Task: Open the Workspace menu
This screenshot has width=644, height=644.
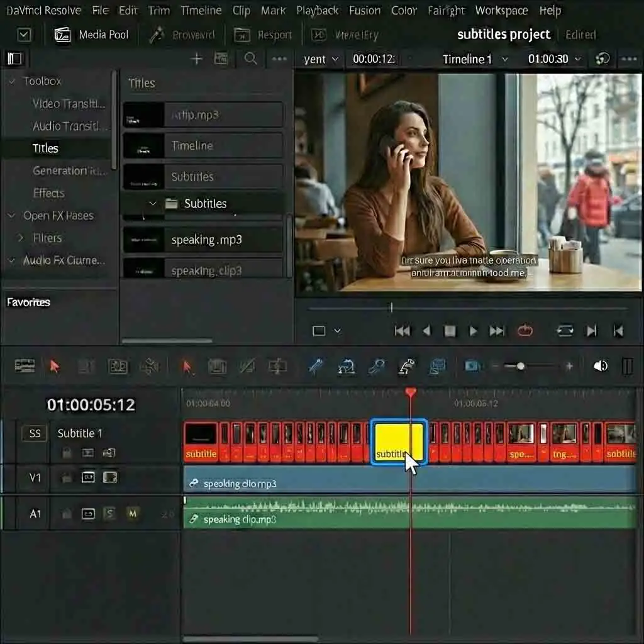Action: point(501,10)
